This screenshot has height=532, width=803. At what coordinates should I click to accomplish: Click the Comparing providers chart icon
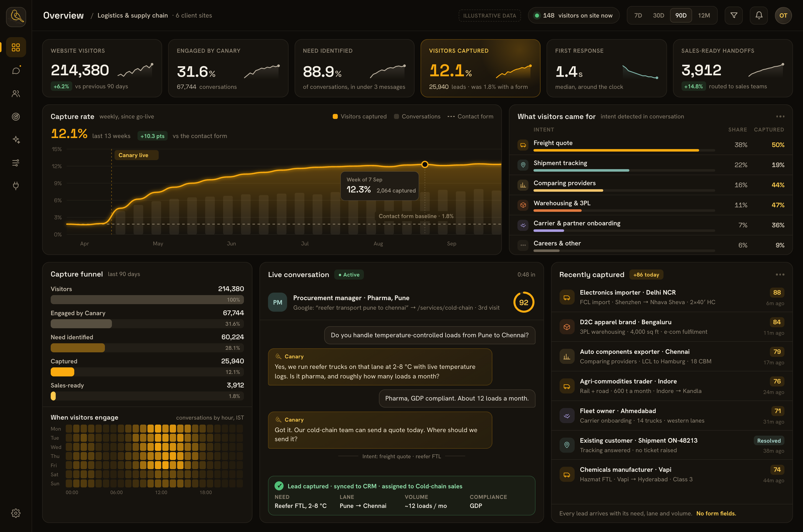(x=523, y=185)
